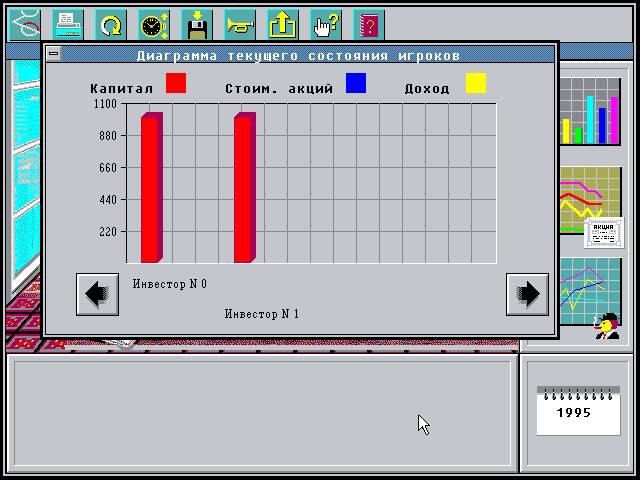Click the red Капитал legend swatch
The image size is (640, 480).
[x=176, y=83]
